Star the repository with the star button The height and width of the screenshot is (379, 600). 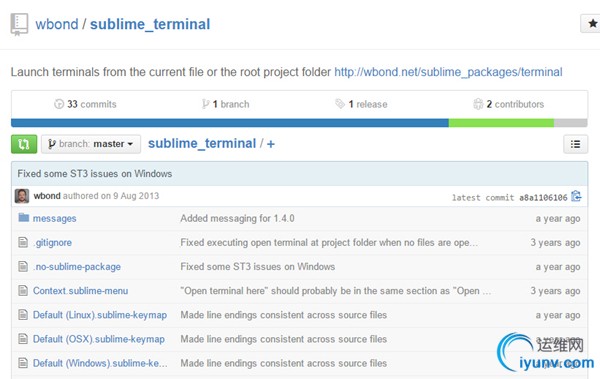point(591,24)
